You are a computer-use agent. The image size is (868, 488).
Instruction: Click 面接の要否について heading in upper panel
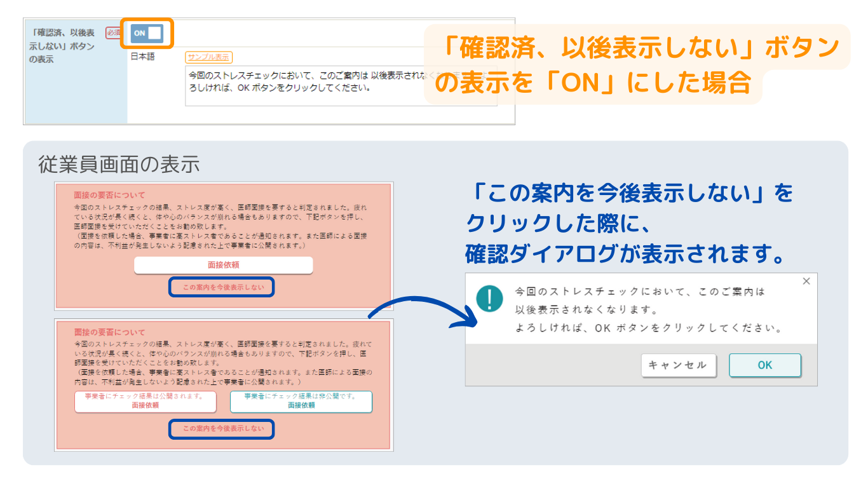click(x=109, y=195)
